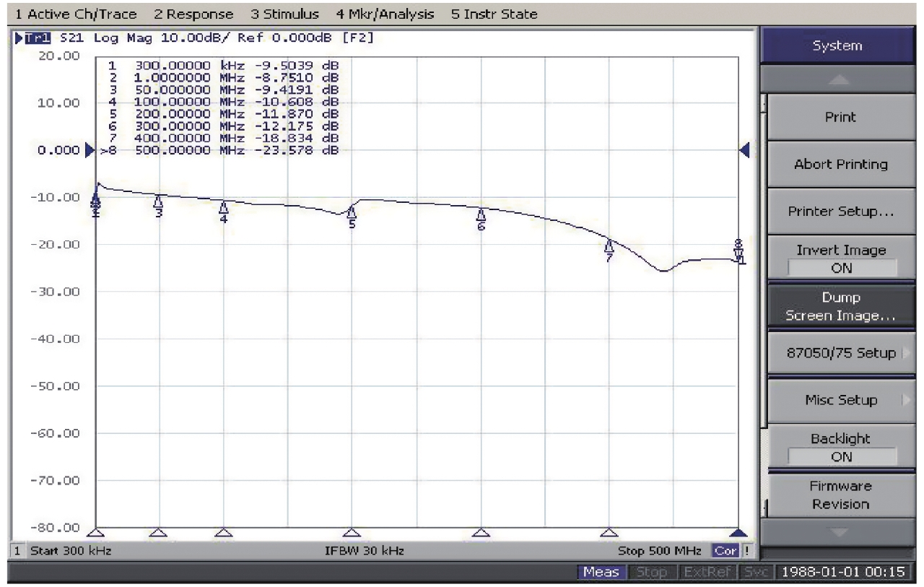
Task: Expand the 87050/75 Setup submenu
Action: (841, 353)
